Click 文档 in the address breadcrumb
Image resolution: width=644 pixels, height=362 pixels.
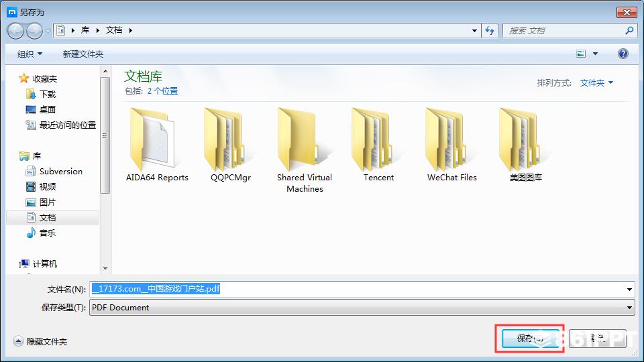click(114, 30)
